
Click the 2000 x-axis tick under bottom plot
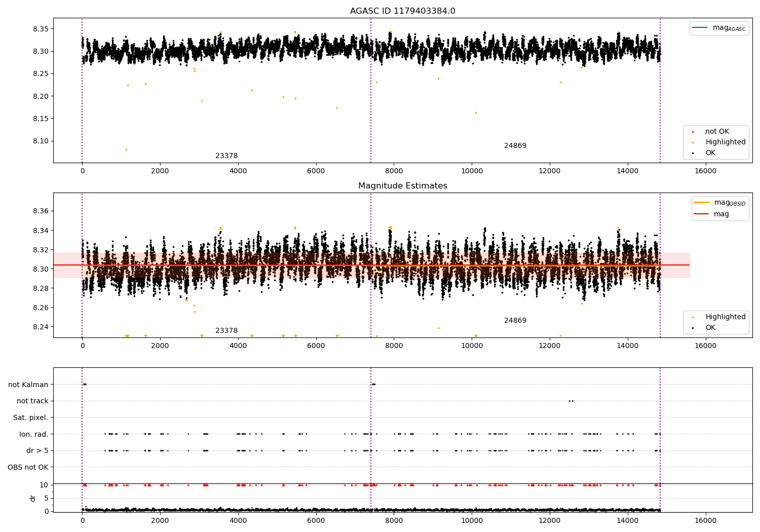point(160,521)
